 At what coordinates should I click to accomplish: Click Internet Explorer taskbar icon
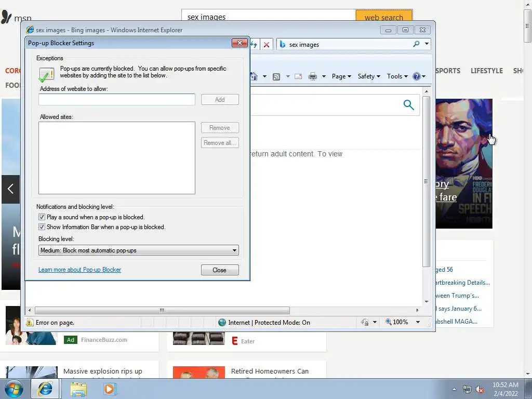(x=46, y=389)
